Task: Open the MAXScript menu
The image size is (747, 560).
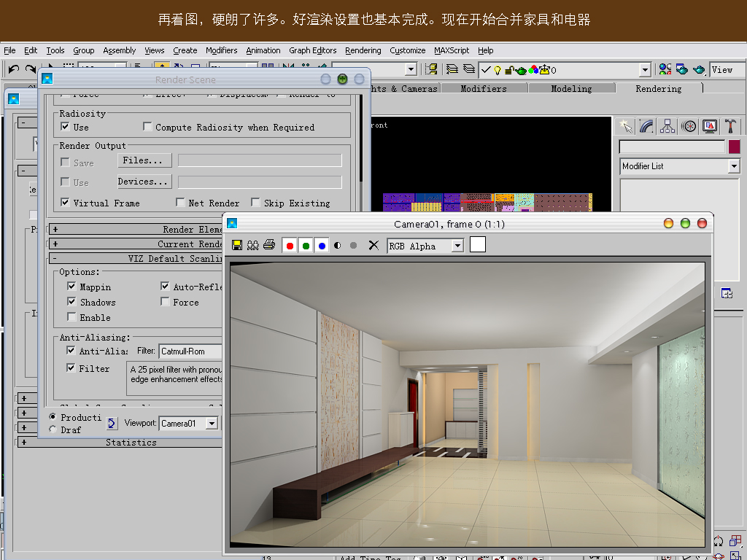Action: pyautogui.click(x=452, y=50)
